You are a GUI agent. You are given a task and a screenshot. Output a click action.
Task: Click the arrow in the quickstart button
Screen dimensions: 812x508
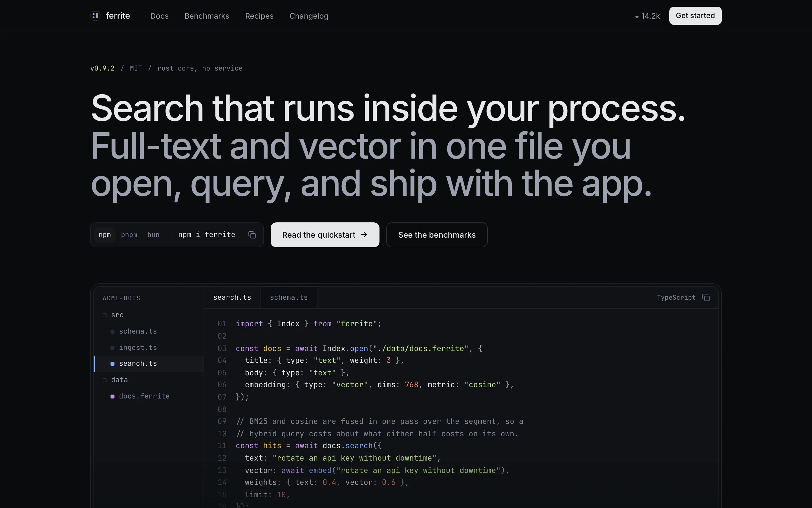click(x=364, y=235)
